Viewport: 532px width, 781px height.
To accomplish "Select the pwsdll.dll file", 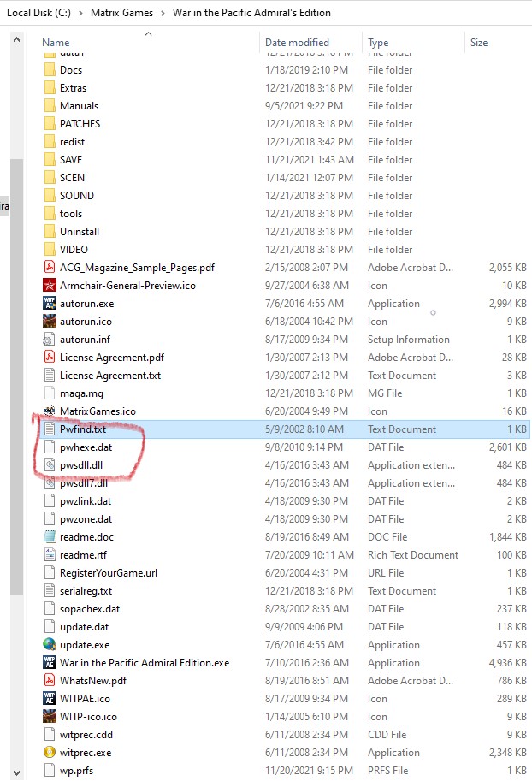I will click(x=81, y=464).
